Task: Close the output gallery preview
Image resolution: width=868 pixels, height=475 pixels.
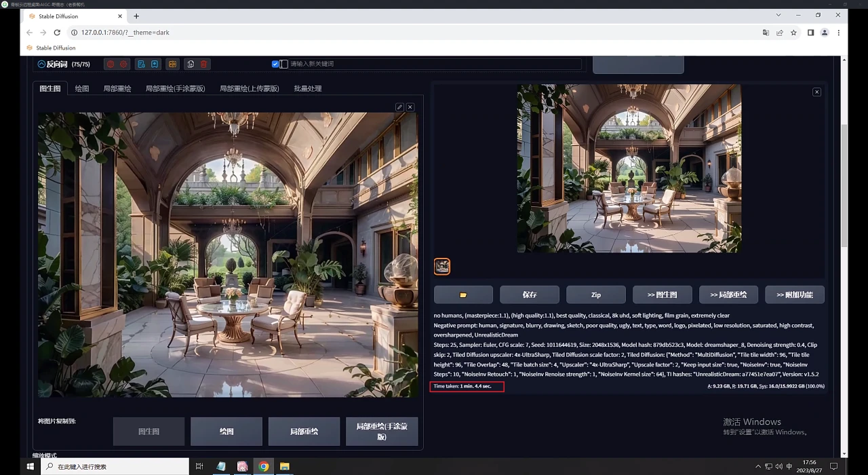Action: pyautogui.click(x=816, y=92)
